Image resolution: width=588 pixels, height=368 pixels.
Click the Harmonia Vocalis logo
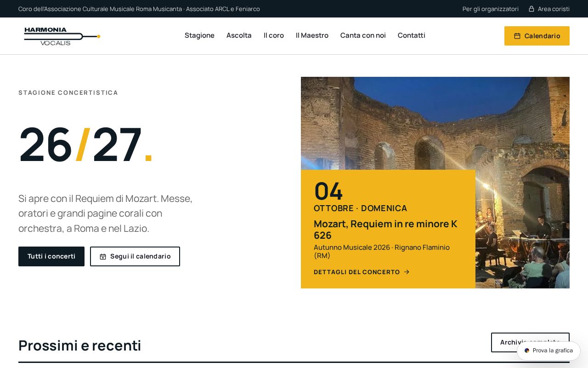tap(62, 36)
